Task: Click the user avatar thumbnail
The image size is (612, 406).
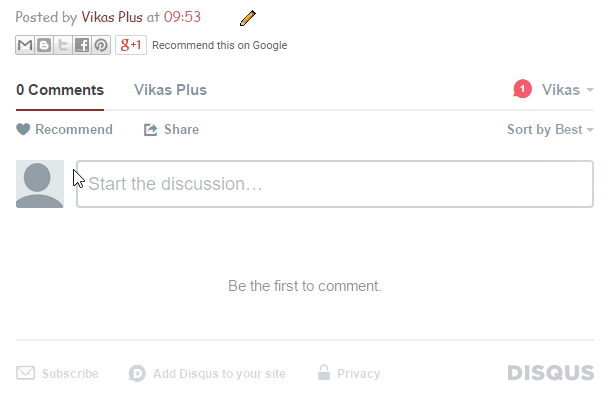Action: tap(40, 184)
